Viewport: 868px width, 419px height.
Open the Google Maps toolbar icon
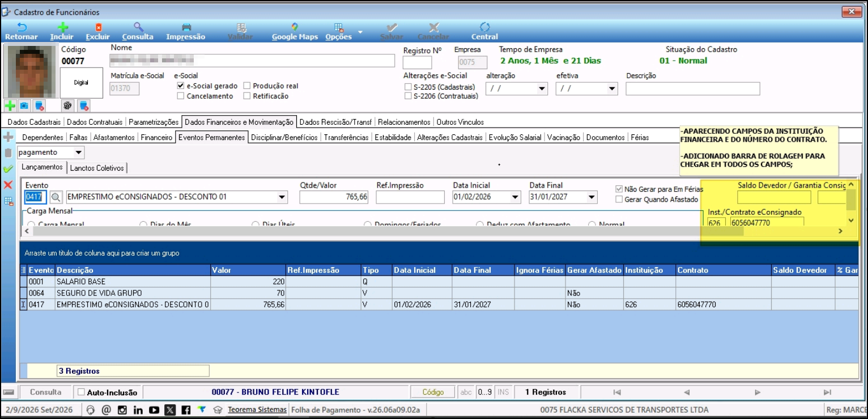(295, 27)
